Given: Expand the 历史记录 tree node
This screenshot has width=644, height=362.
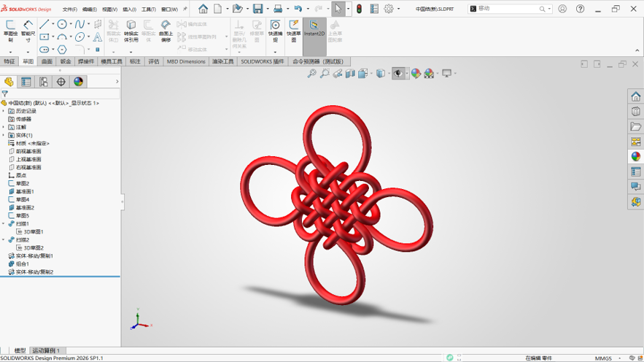Looking at the screenshot, I should (4, 111).
